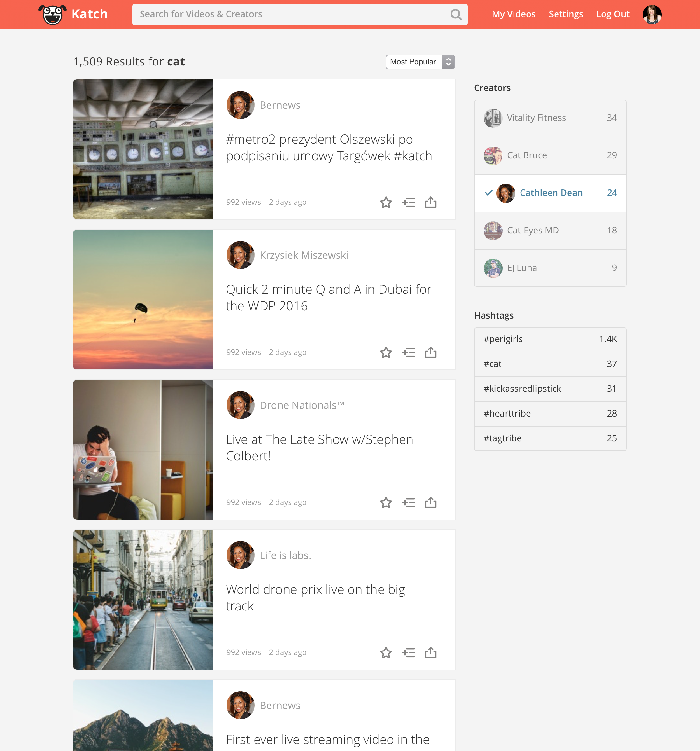Share the #metro2 prezydent Olszewski video
Image resolution: width=700 pixels, height=751 pixels.
coord(430,203)
